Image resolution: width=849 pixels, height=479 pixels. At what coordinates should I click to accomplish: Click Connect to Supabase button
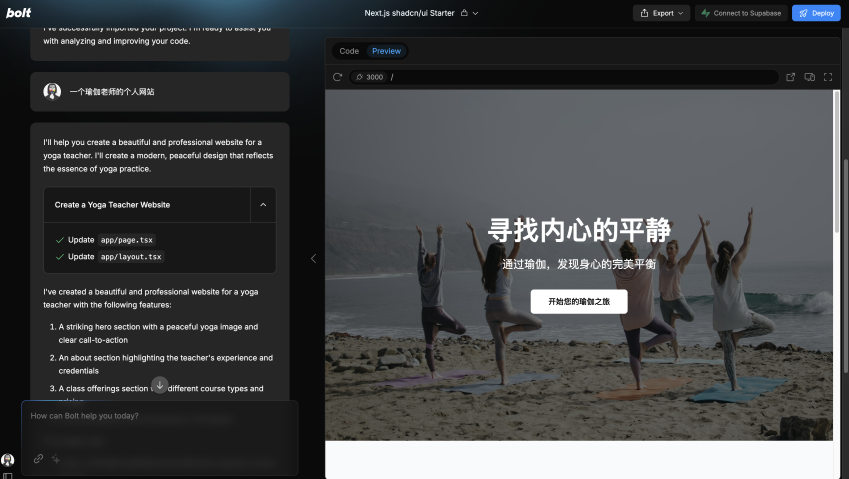(x=740, y=13)
